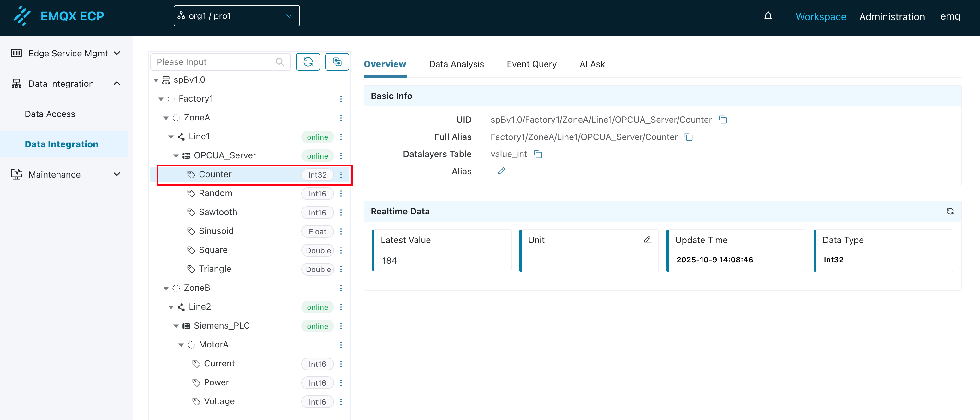980x420 pixels.
Task: Go to Administration in top bar
Action: [892, 17]
